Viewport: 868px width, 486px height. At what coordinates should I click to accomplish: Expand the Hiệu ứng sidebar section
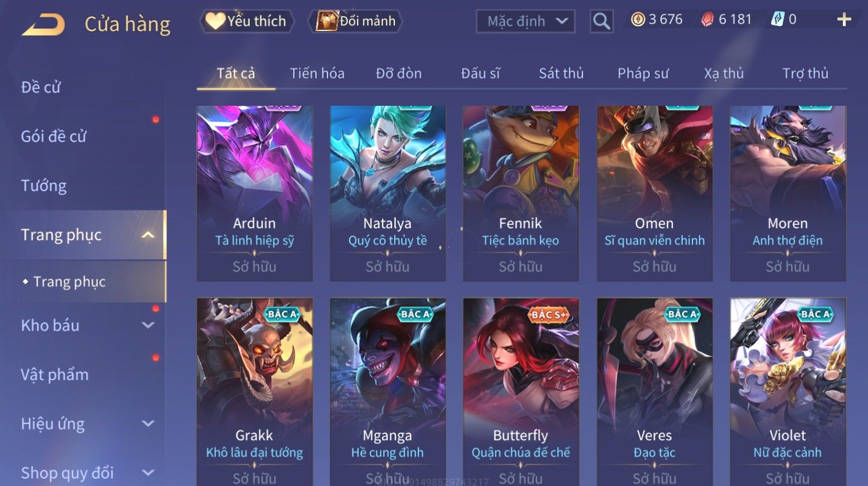pyautogui.click(x=148, y=423)
